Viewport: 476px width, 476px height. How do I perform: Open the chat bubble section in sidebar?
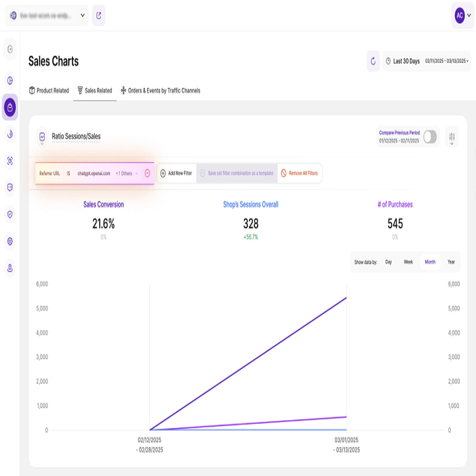(10, 187)
